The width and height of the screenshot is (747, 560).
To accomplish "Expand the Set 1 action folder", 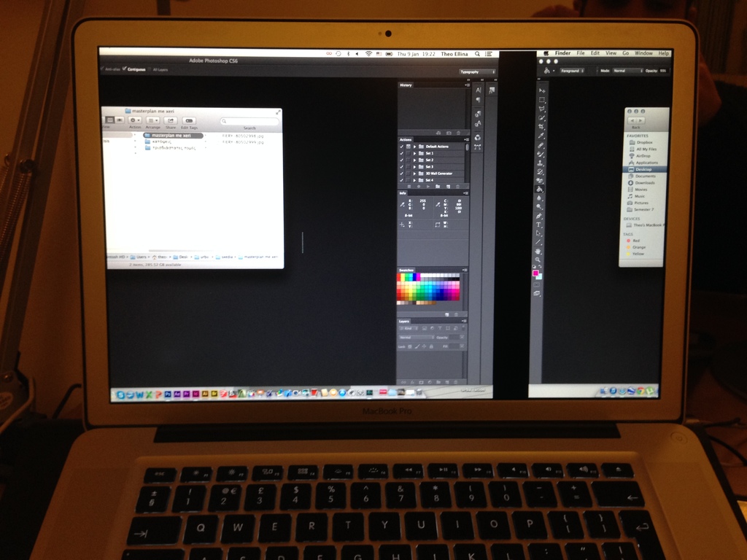I will click(x=415, y=153).
